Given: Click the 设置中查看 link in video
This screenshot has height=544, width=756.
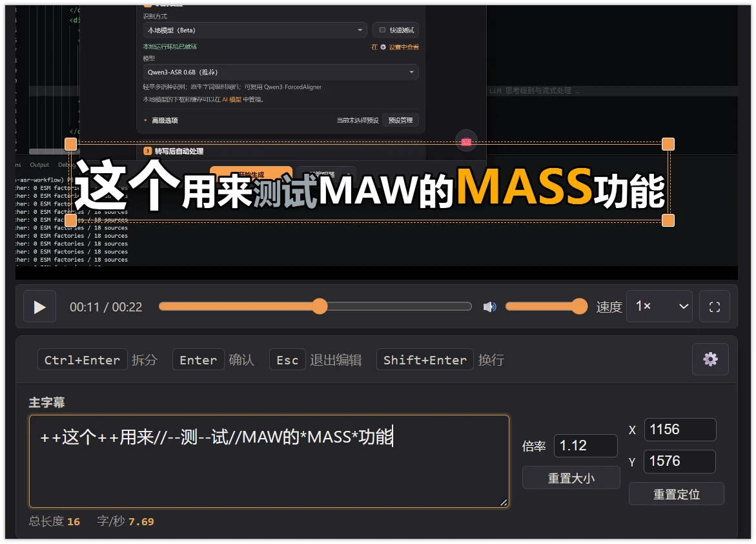Looking at the screenshot, I should click(404, 47).
